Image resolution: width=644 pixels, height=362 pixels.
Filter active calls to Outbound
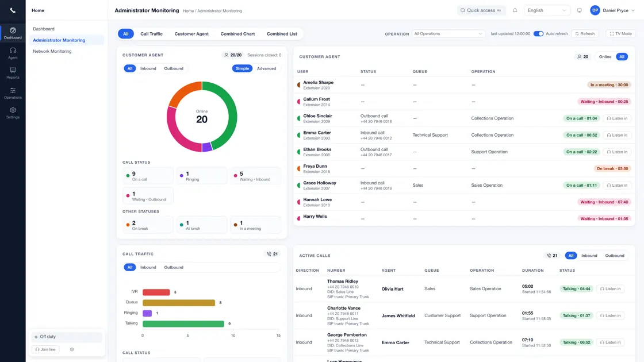615,256
